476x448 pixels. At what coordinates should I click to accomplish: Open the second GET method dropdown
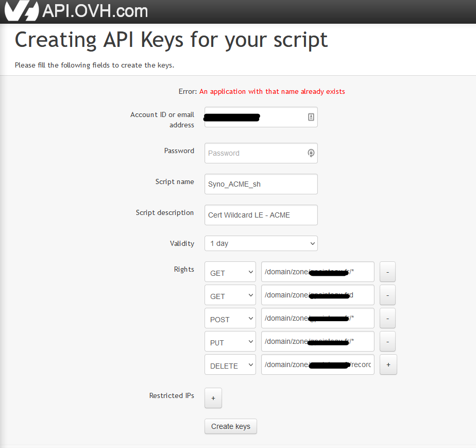coord(230,295)
